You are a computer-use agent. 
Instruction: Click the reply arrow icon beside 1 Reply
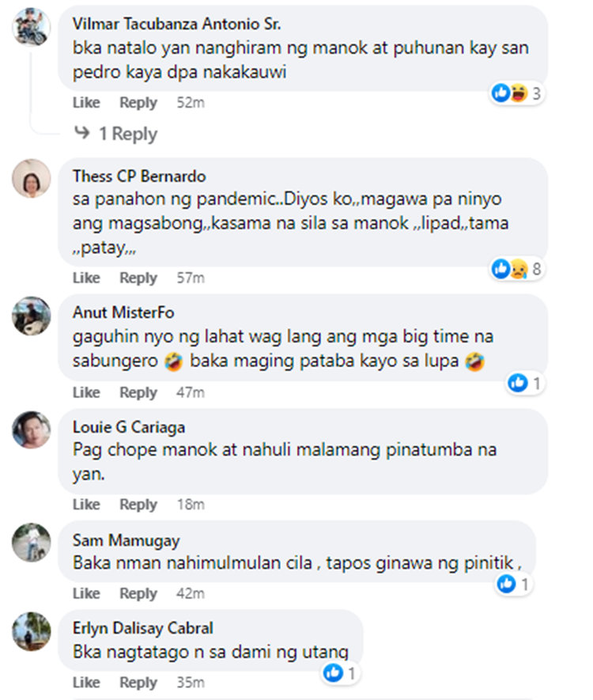click(82, 133)
